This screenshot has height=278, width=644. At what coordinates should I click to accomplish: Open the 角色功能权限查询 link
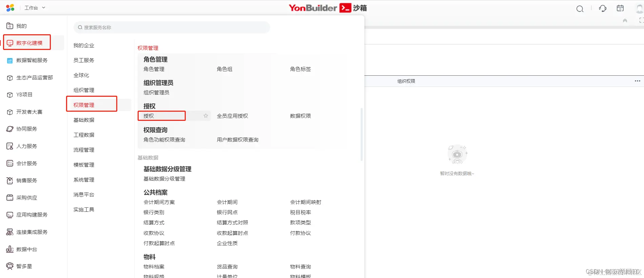click(x=164, y=140)
